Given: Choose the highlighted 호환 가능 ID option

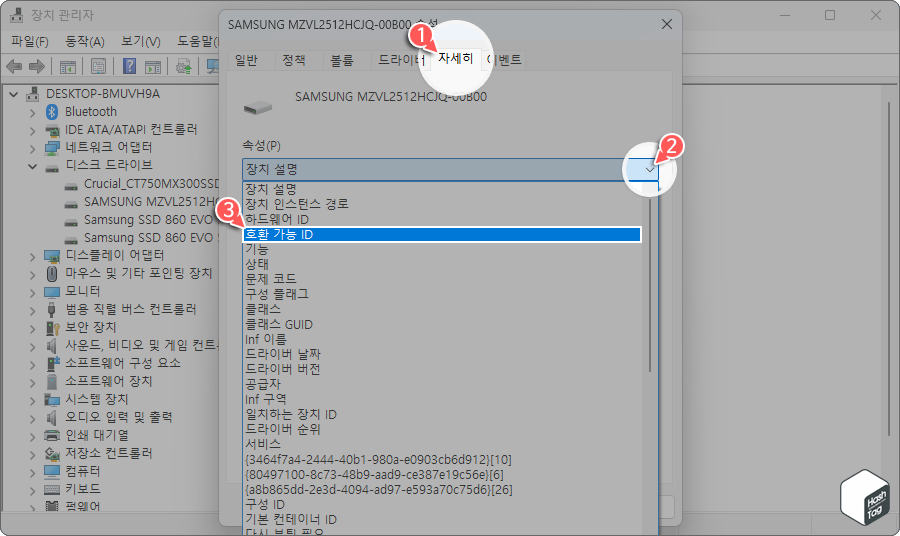Looking at the screenshot, I should [442, 234].
